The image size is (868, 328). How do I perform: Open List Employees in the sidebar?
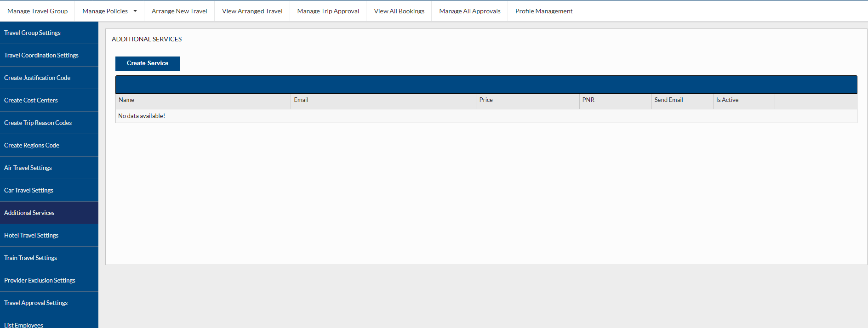tap(49, 322)
